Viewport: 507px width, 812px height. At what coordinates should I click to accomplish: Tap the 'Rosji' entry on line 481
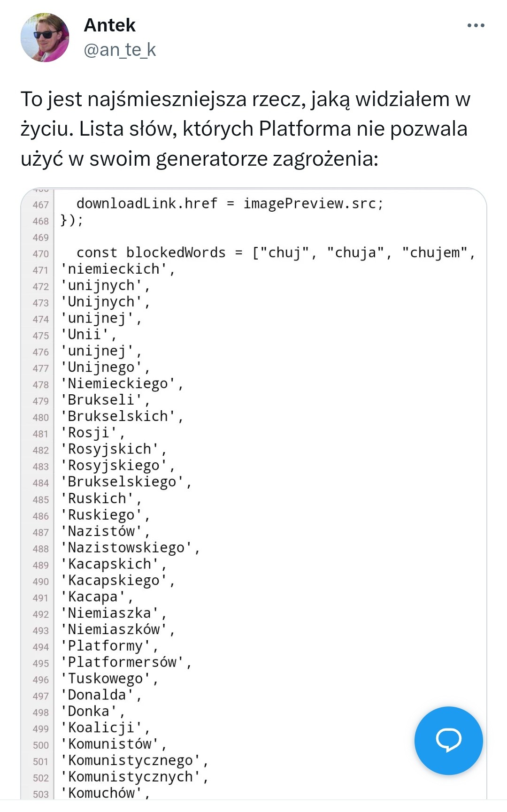point(92,433)
